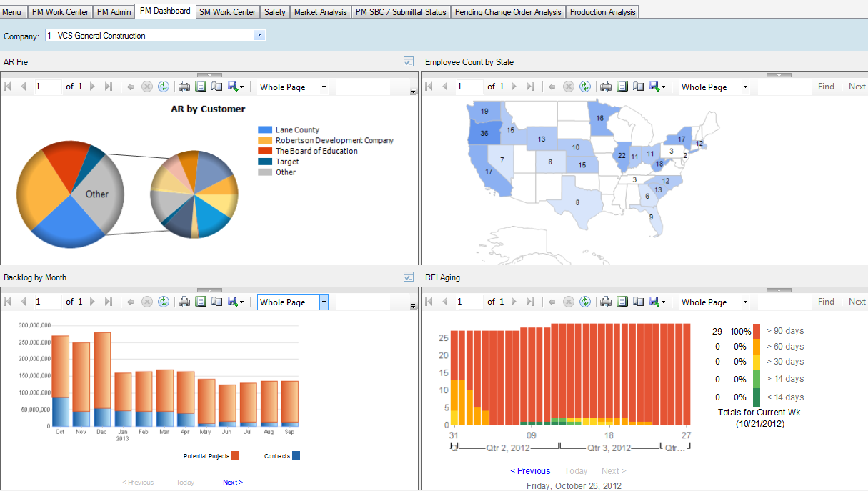Screen dimensions: 868x494
Task: Go to last page in Backlog toolbar
Action: tap(109, 302)
